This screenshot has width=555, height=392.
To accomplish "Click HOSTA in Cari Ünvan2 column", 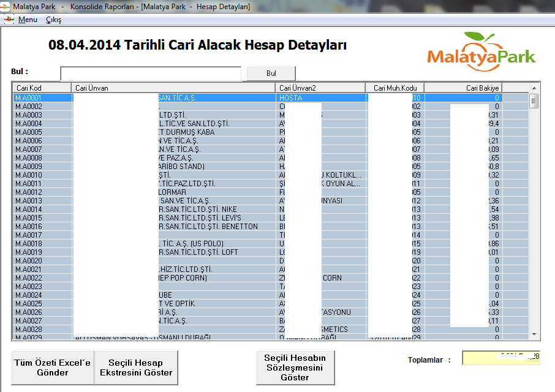I will [x=290, y=97].
